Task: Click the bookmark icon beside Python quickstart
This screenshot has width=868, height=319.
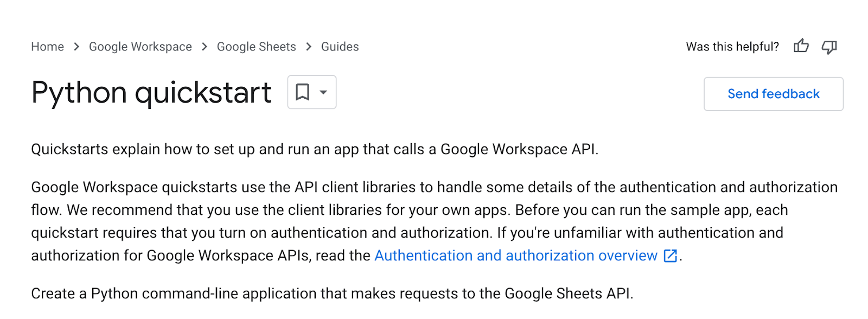Action: pyautogui.click(x=303, y=92)
